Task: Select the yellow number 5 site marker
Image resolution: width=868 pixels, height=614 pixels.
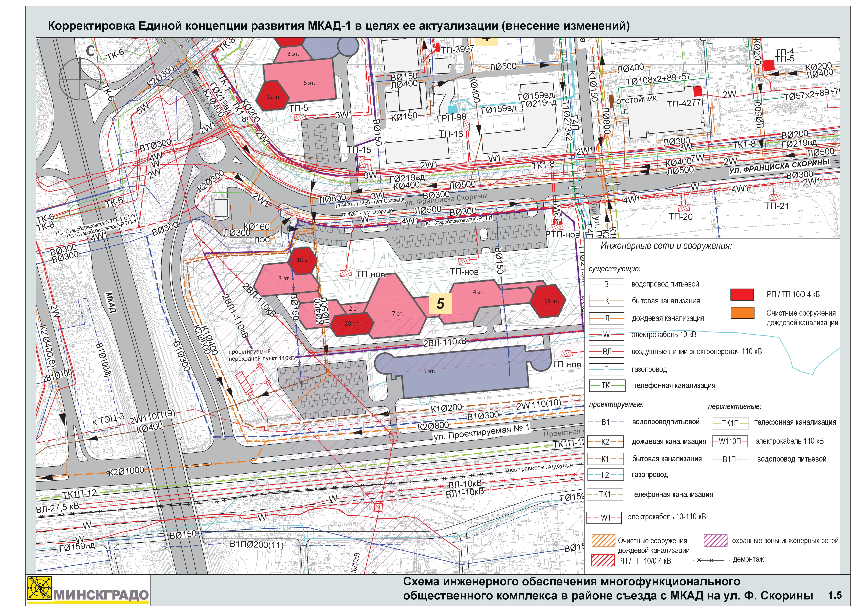Action: [440, 304]
